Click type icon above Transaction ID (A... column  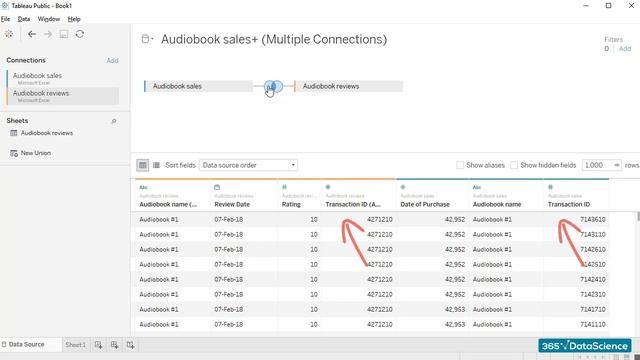(x=328, y=187)
